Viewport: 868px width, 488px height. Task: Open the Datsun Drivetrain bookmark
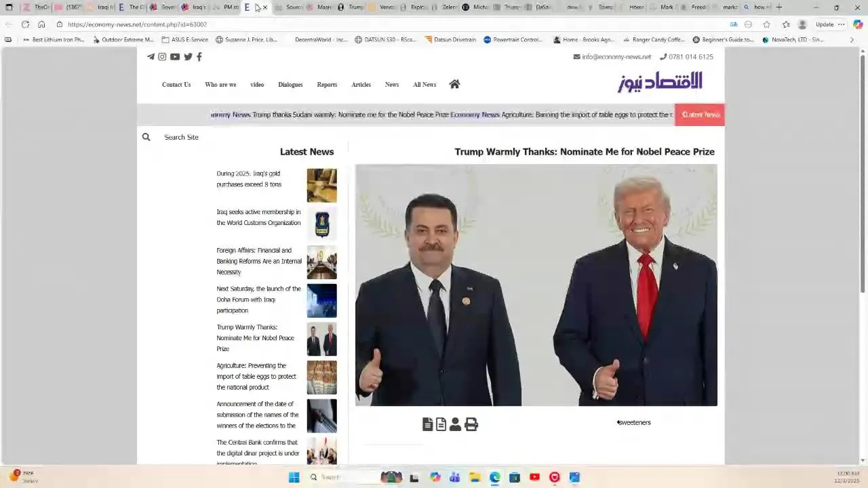click(x=450, y=39)
